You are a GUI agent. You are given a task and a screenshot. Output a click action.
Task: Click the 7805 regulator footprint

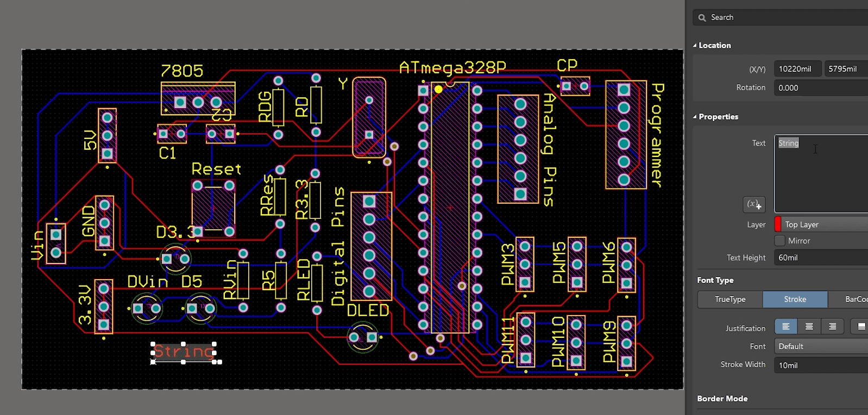pos(198,98)
